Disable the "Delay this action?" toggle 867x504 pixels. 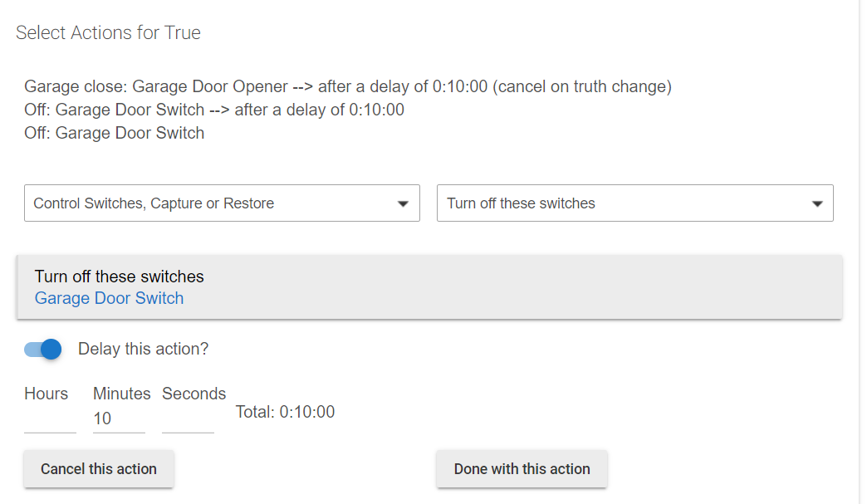point(42,350)
